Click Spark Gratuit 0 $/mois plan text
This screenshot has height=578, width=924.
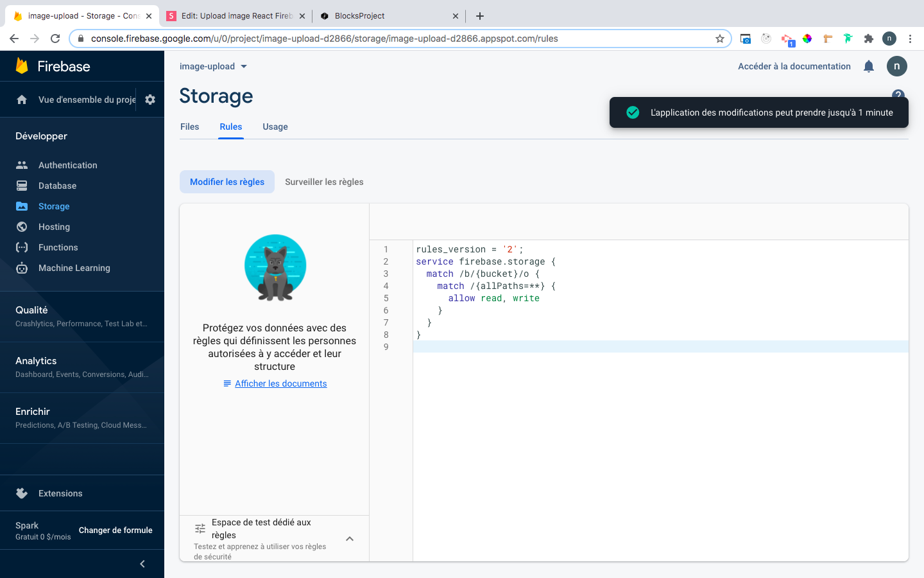click(43, 530)
